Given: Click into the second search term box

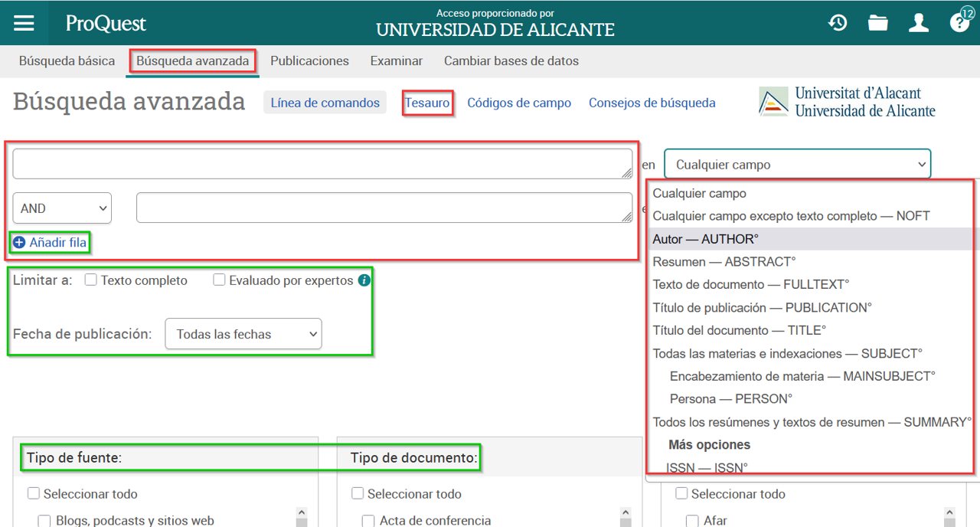Looking at the screenshot, I should click(384, 208).
